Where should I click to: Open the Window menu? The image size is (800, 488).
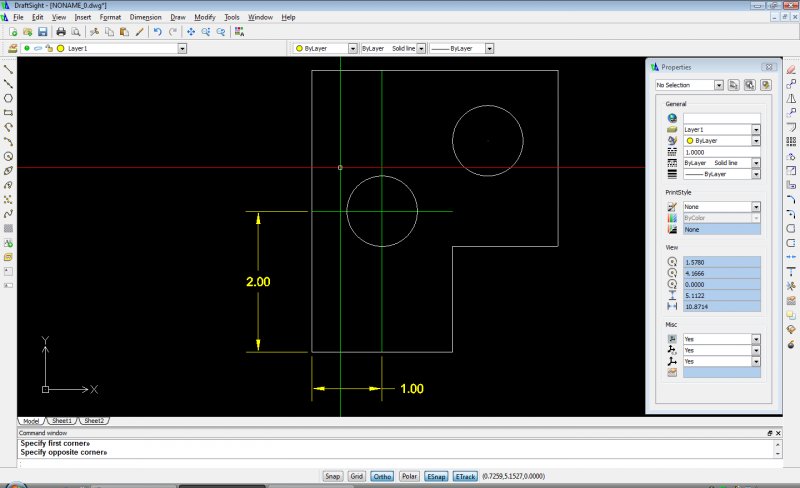260,17
